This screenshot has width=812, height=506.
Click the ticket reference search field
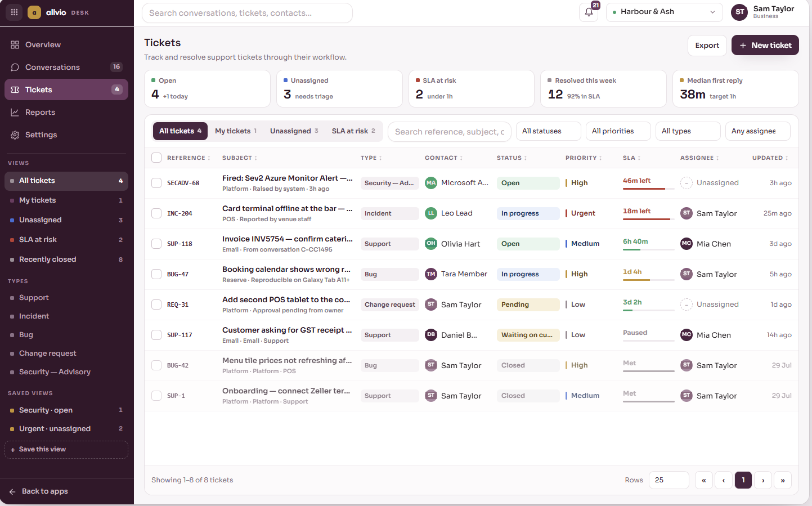point(450,132)
